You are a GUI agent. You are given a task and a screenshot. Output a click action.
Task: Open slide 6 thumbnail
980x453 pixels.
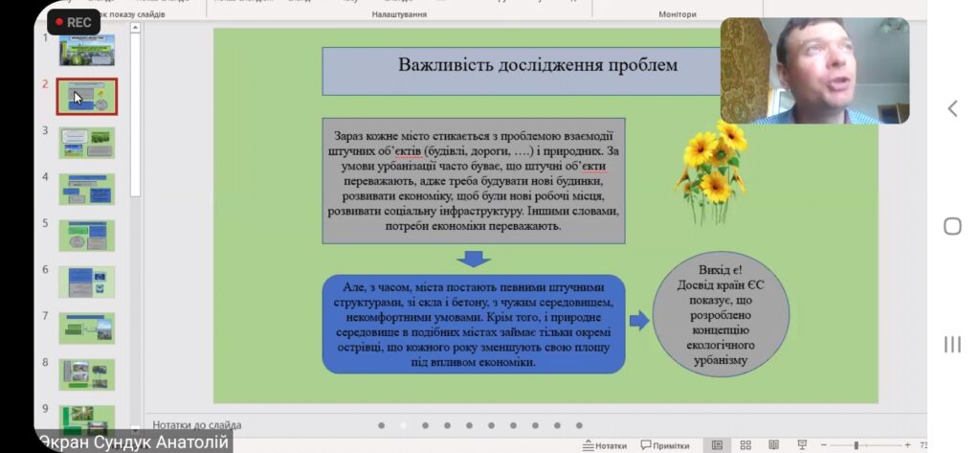click(x=87, y=283)
